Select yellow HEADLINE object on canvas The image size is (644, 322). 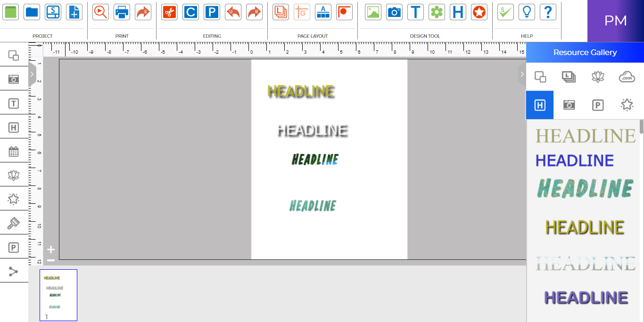click(301, 92)
